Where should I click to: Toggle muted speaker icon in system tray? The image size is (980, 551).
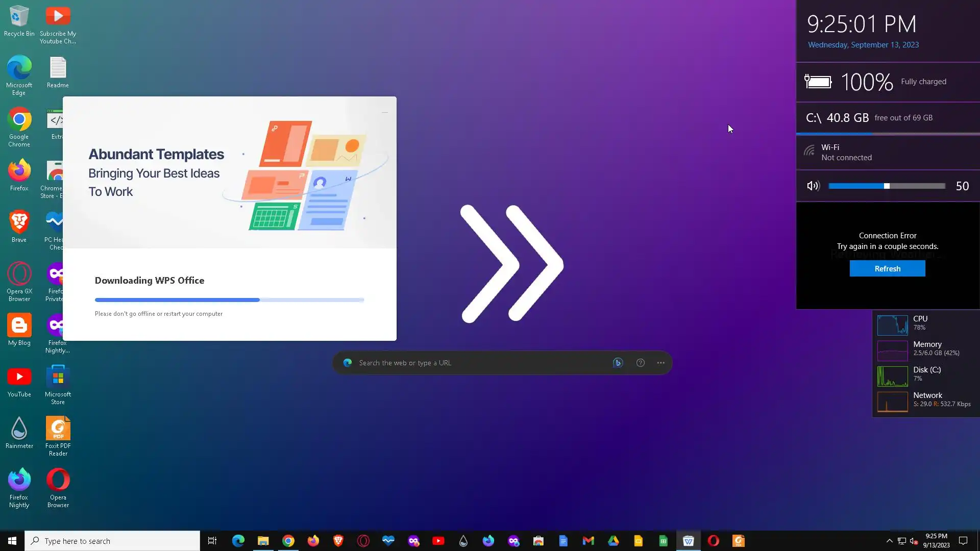914,541
